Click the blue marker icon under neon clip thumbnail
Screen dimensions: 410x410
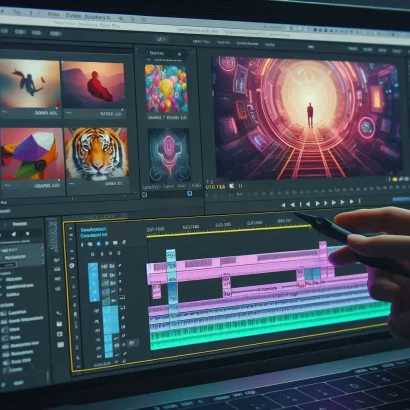coord(189,193)
